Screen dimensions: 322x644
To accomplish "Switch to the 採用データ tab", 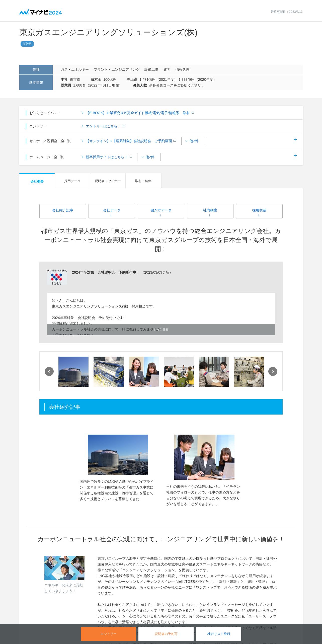I will 72,181.
